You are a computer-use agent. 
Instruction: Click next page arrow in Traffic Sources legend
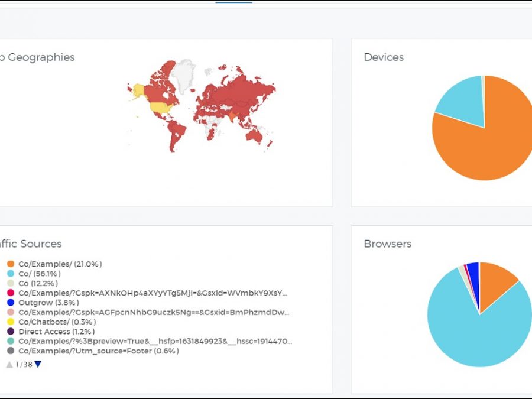tap(38, 365)
